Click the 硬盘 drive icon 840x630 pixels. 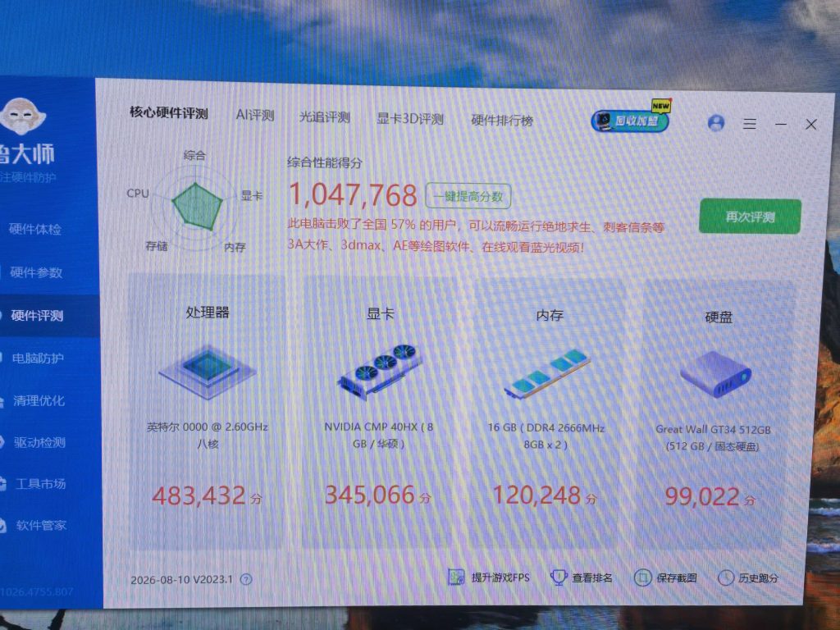pyautogui.click(x=715, y=374)
